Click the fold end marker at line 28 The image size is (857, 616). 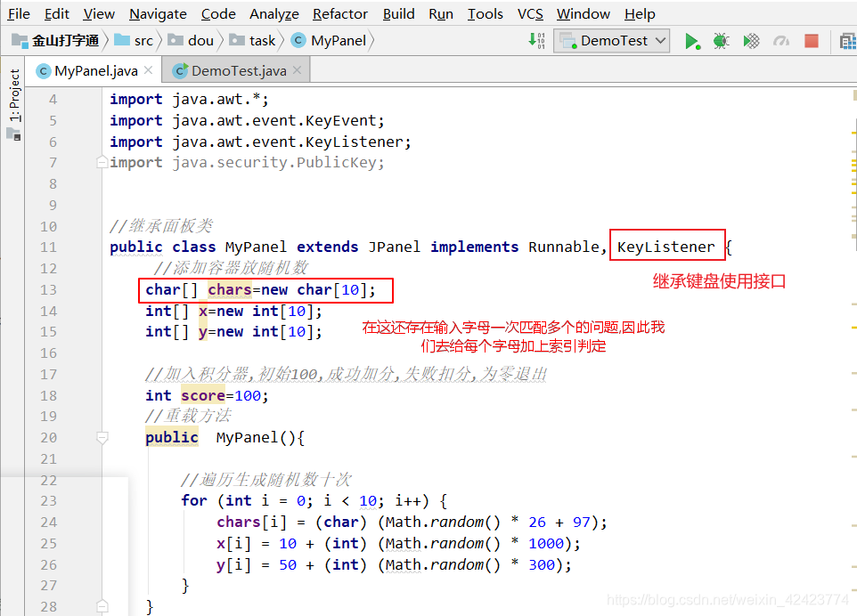pos(102,606)
